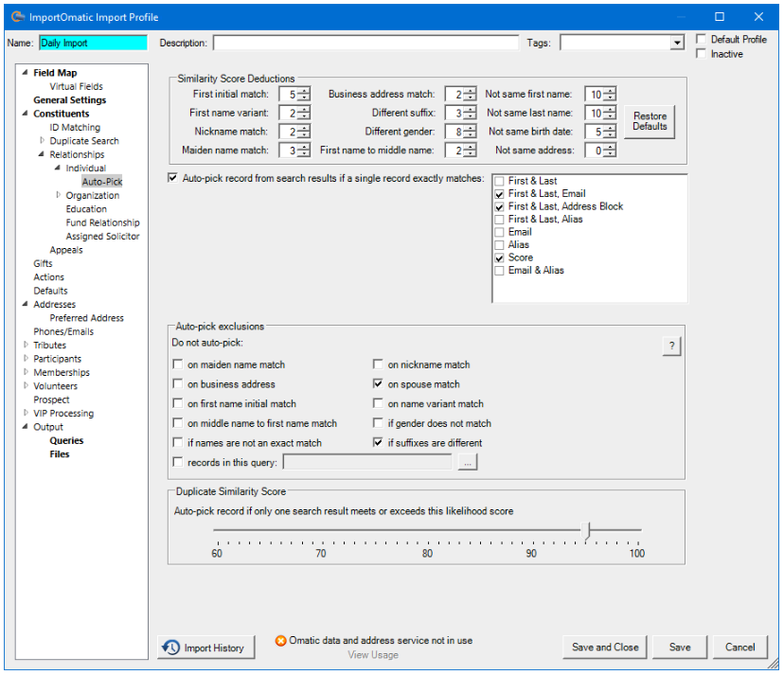Click the query name input field

click(367, 463)
